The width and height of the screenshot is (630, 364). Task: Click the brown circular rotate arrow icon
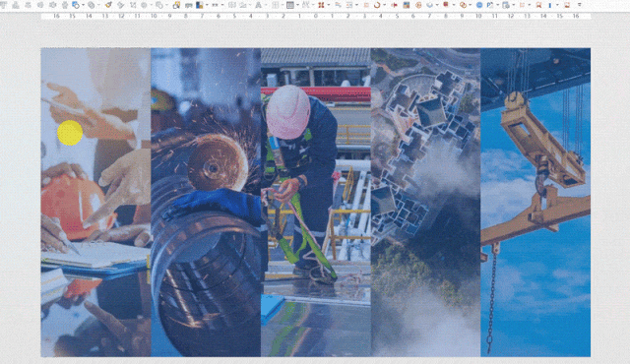coord(377,5)
